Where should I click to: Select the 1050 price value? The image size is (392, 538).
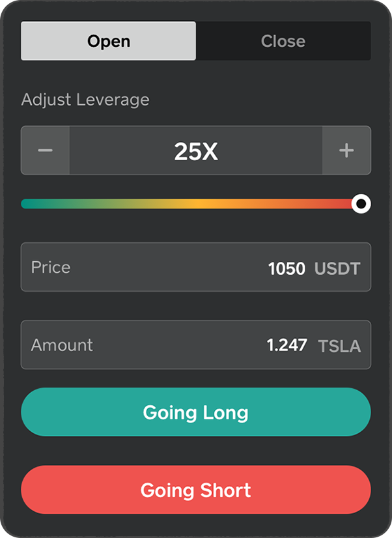[x=287, y=268]
